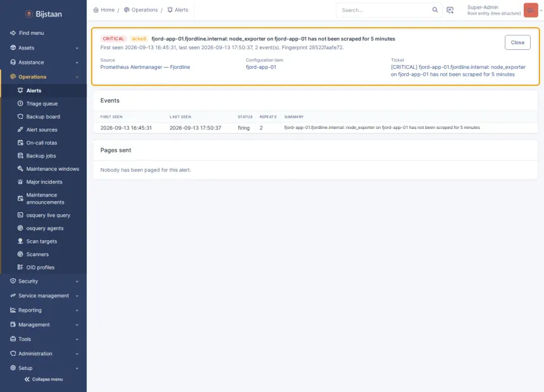Screen dimensions: 544x392
Task: Expand the Management menu chevron
Action: [77, 325]
